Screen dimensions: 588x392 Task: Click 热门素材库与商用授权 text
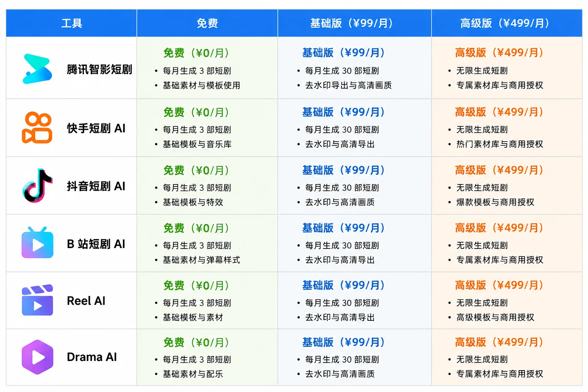(x=500, y=144)
